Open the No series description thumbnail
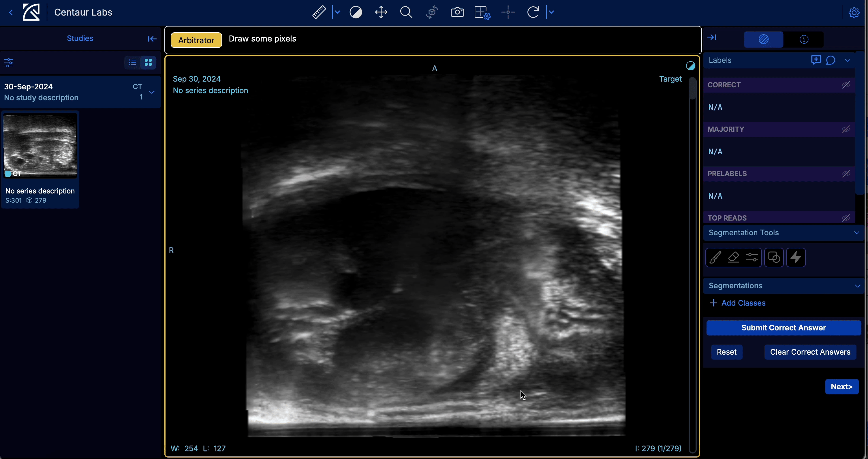The height and width of the screenshot is (459, 868). [x=40, y=146]
